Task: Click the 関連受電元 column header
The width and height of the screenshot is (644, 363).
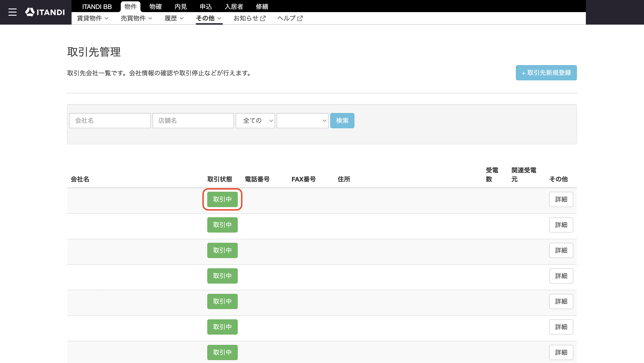Action: (524, 175)
